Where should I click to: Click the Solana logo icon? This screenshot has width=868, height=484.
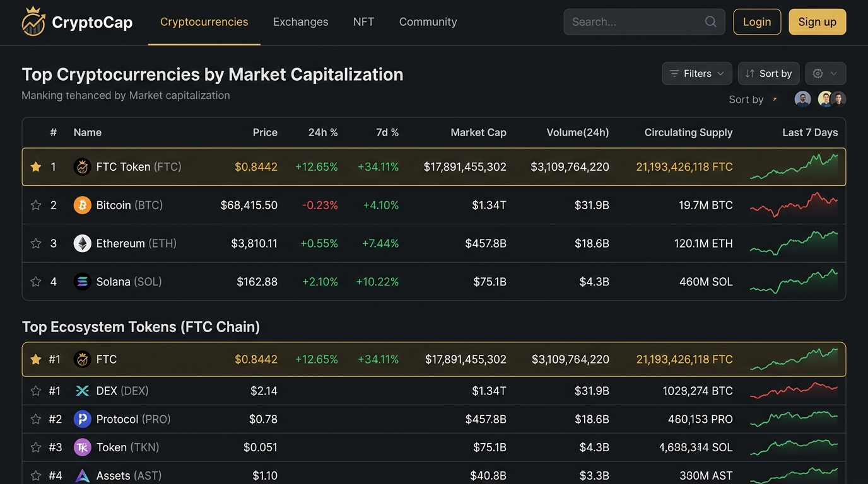tap(83, 282)
